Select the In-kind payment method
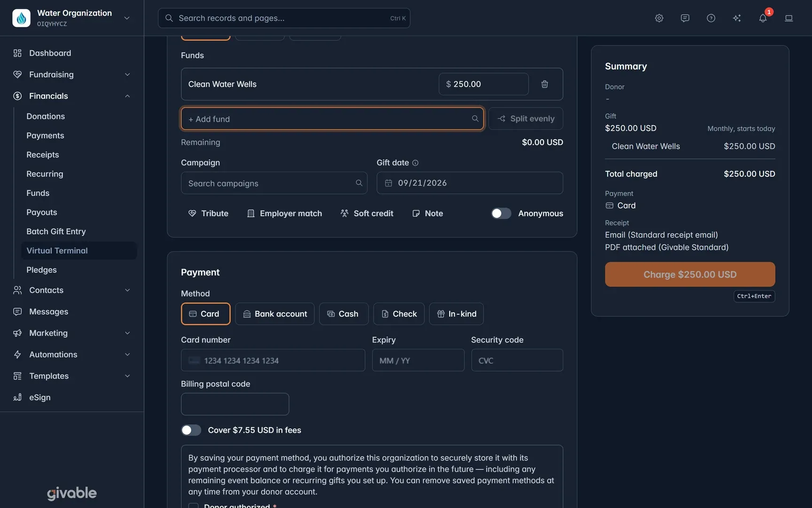This screenshot has width=812, height=508. 456,314
